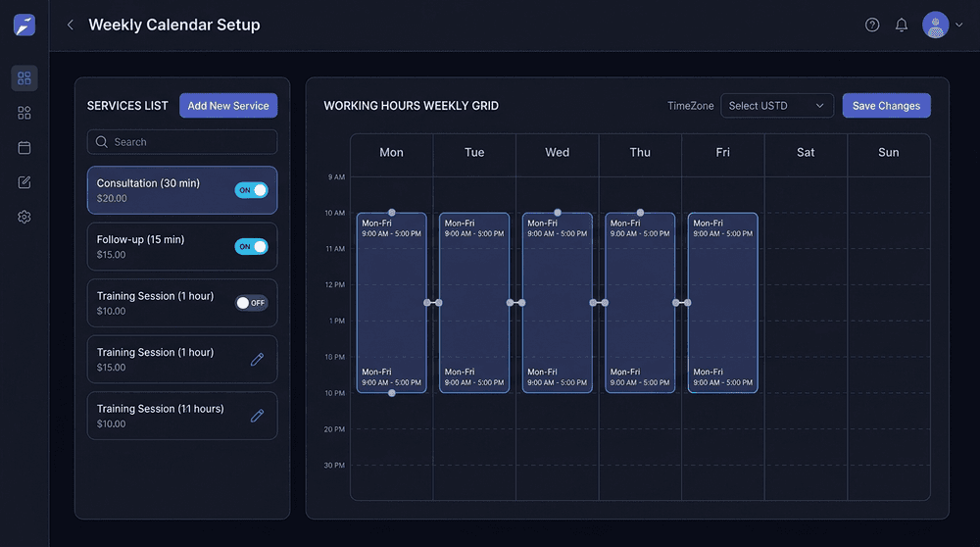Open the help question mark icon
The image size is (980, 547).
(x=872, y=25)
